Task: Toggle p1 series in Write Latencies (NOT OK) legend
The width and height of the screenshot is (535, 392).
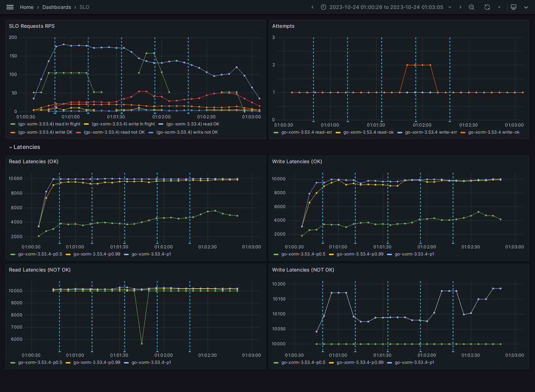Action: [414, 362]
